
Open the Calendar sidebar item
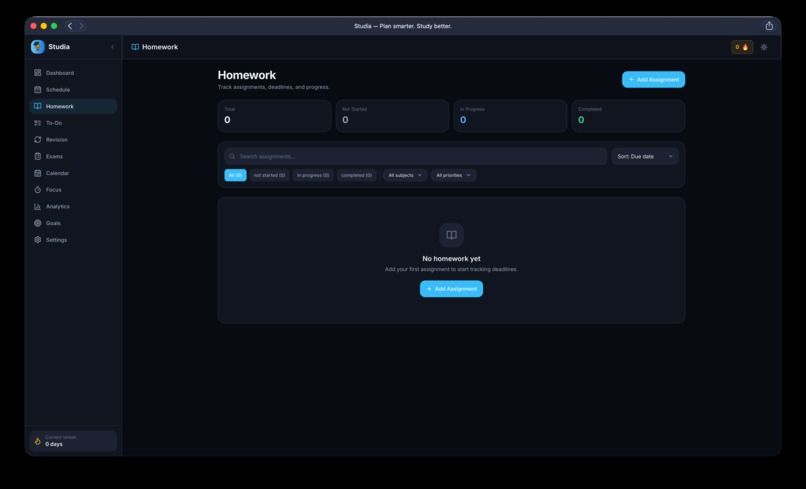coord(73,173)
